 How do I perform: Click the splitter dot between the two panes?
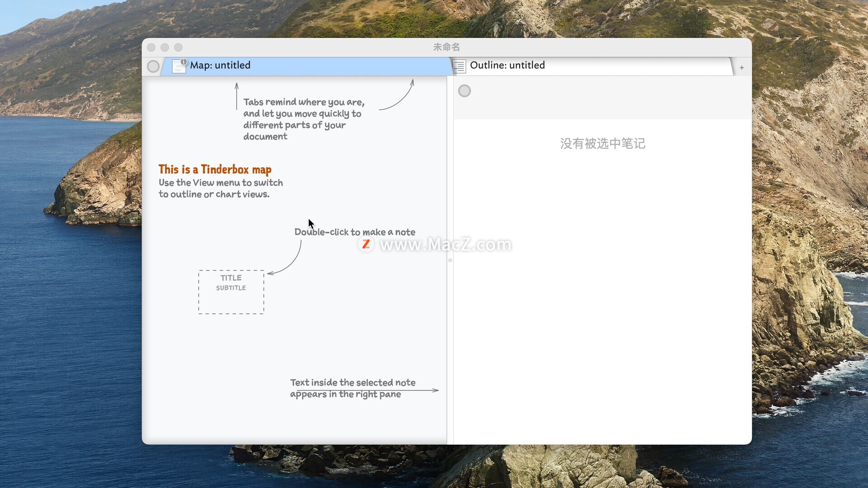pos(450,260)
